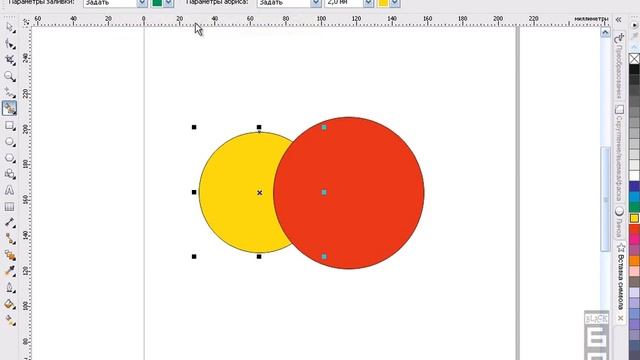Click the middle-left black selection handle

[x=194, y=192]
